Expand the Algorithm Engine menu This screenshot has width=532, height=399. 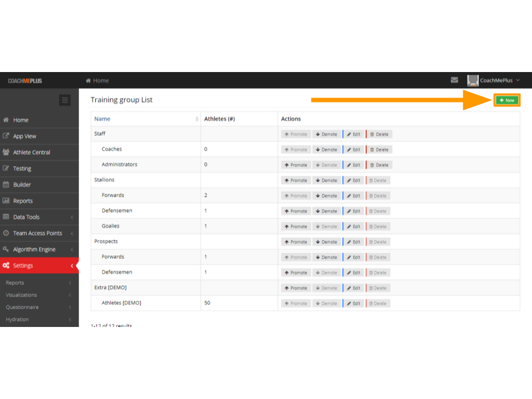point(39,249)
